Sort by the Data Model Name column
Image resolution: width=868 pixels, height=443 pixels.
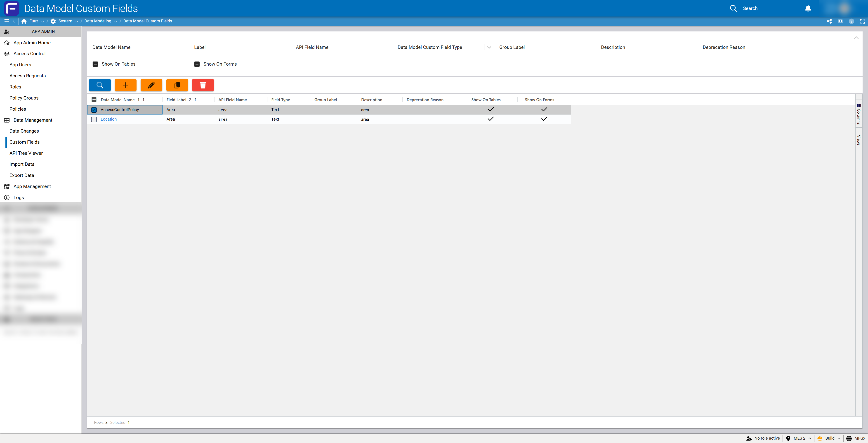tap(118, 100)
